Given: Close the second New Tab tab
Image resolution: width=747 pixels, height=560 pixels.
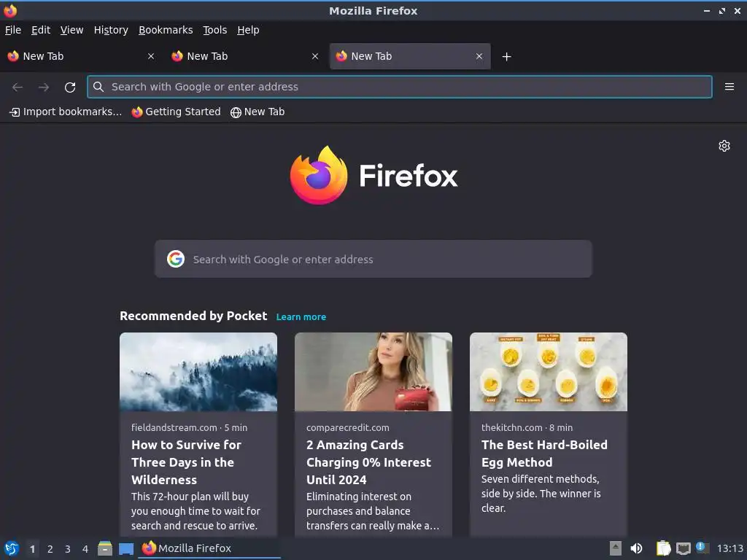Looking at the screenshot, I should point(315,56).
